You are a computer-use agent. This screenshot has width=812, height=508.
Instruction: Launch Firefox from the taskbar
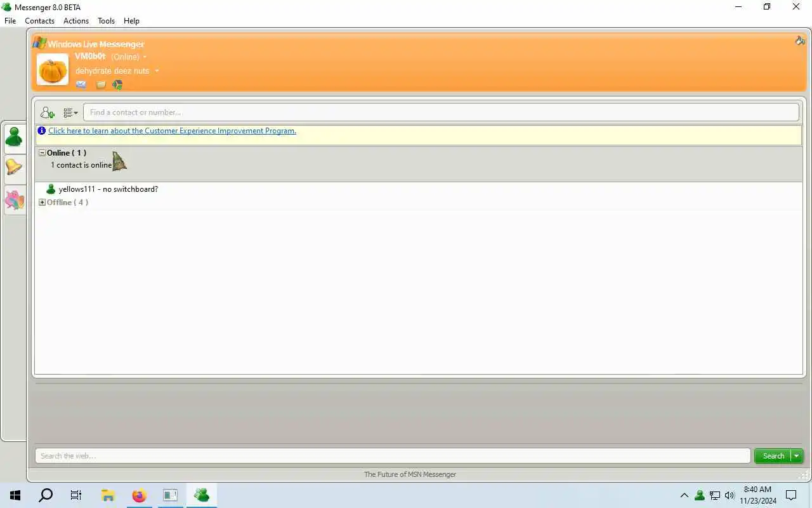point(139,495)
